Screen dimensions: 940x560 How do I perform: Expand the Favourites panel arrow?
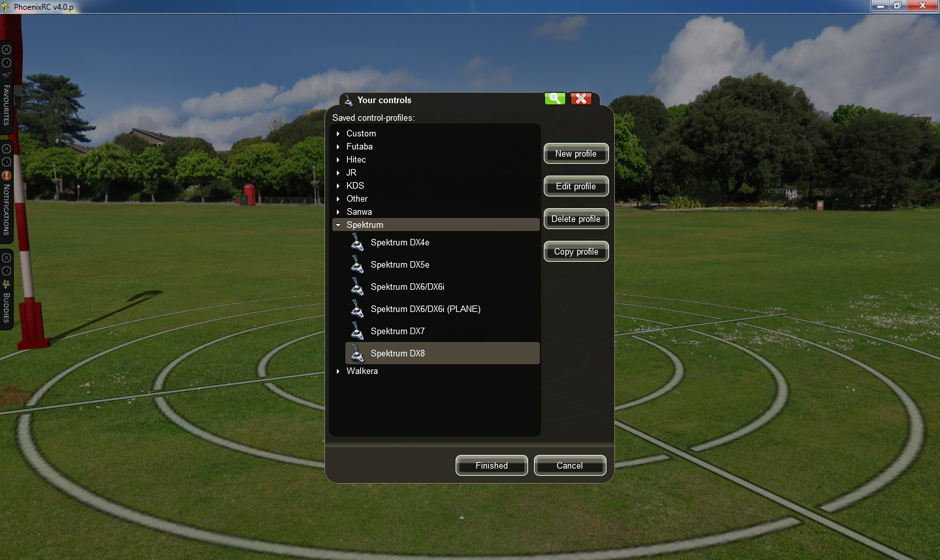tap(7, 63)
